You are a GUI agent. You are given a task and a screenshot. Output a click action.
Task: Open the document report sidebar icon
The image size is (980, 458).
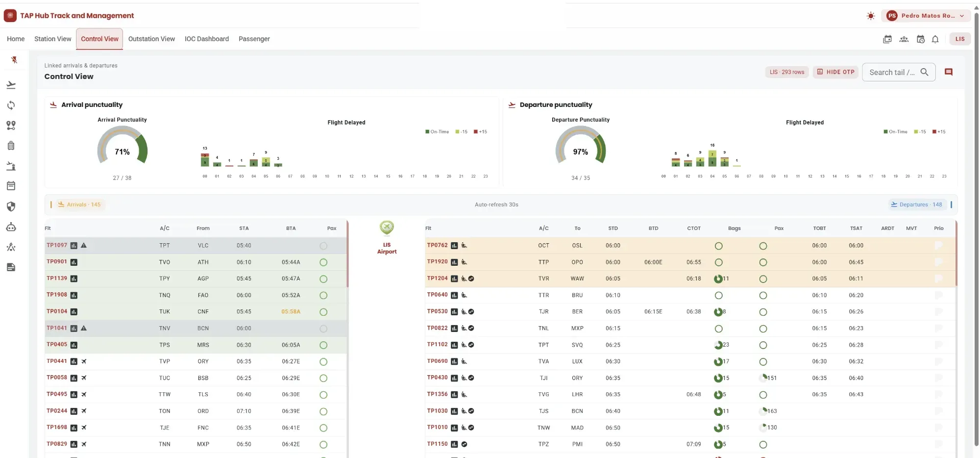pos(11,267)
